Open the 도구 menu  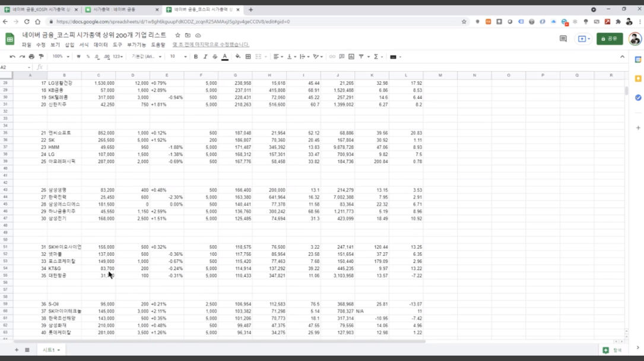click(118, 45)
